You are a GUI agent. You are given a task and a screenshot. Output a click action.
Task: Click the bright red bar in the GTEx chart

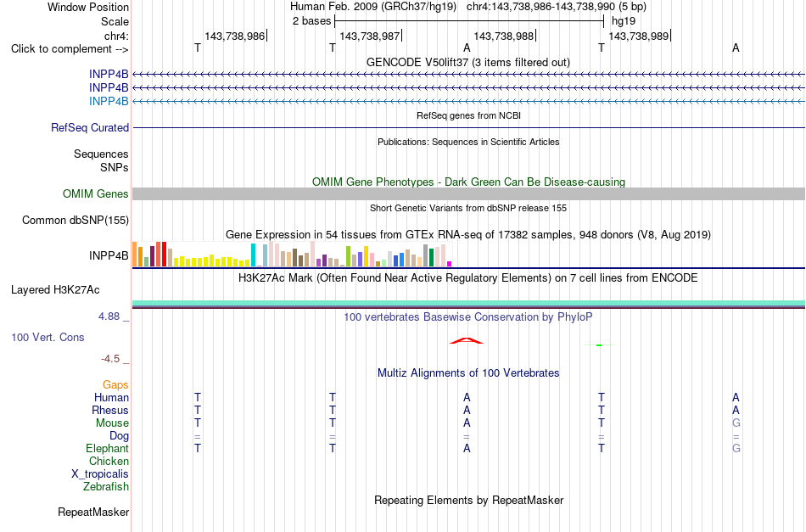(x=164, y=254)
